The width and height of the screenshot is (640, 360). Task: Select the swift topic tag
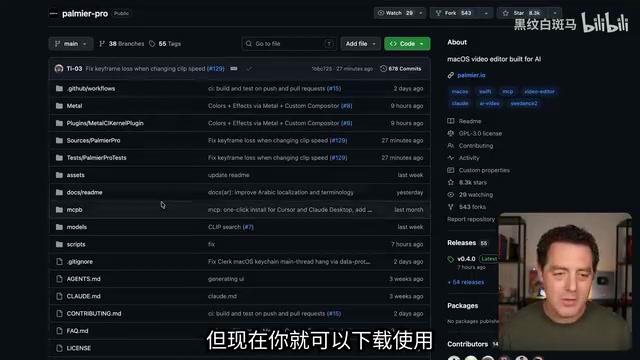click(x=485, y=91)
